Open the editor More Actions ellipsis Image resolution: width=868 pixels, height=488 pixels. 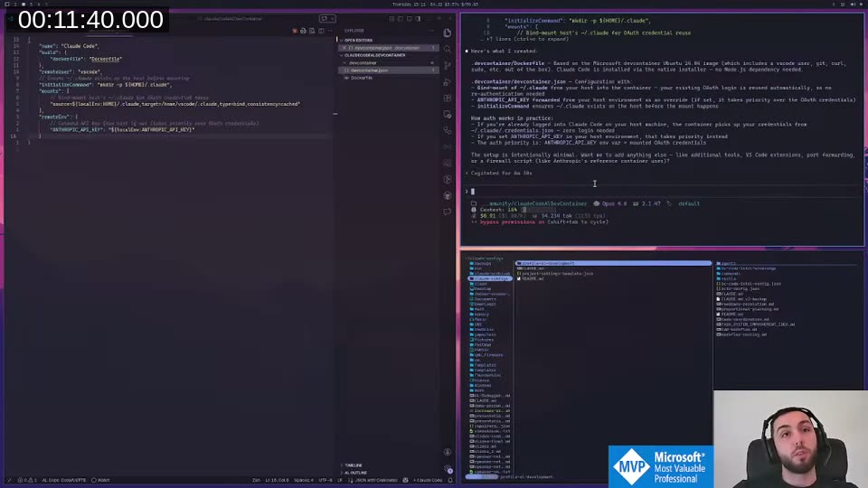pos(330,31)
